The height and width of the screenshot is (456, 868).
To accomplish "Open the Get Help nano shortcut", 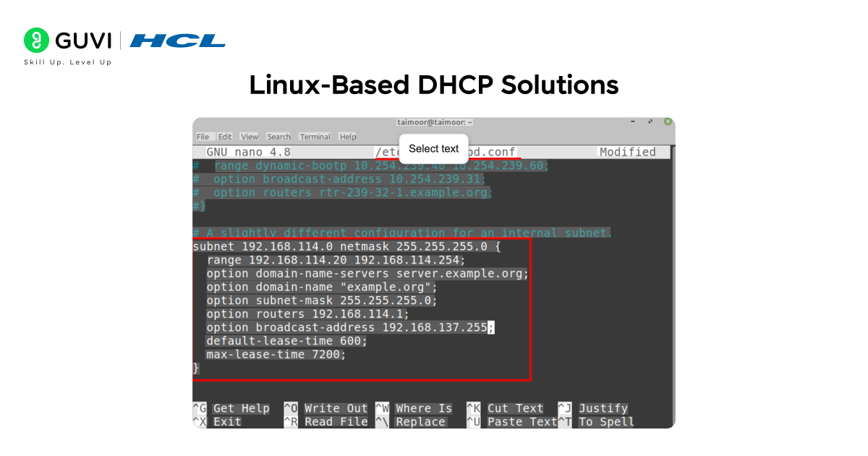I will [242, 408].
